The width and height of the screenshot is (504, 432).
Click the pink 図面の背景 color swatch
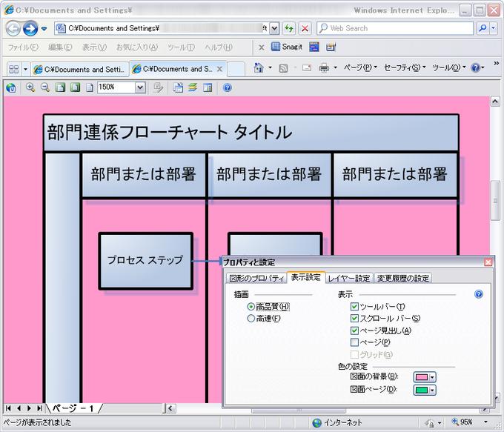[x=422, y=377]
